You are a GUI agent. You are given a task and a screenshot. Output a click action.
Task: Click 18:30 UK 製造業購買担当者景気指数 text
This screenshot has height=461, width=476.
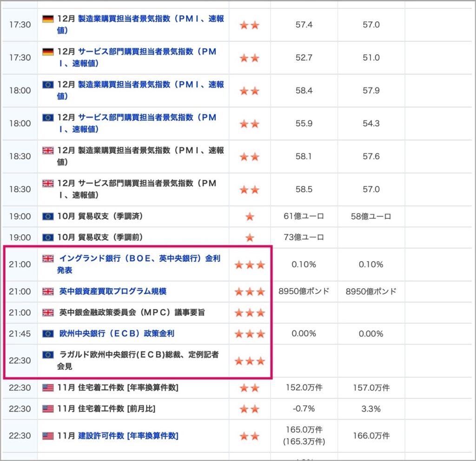140,156
